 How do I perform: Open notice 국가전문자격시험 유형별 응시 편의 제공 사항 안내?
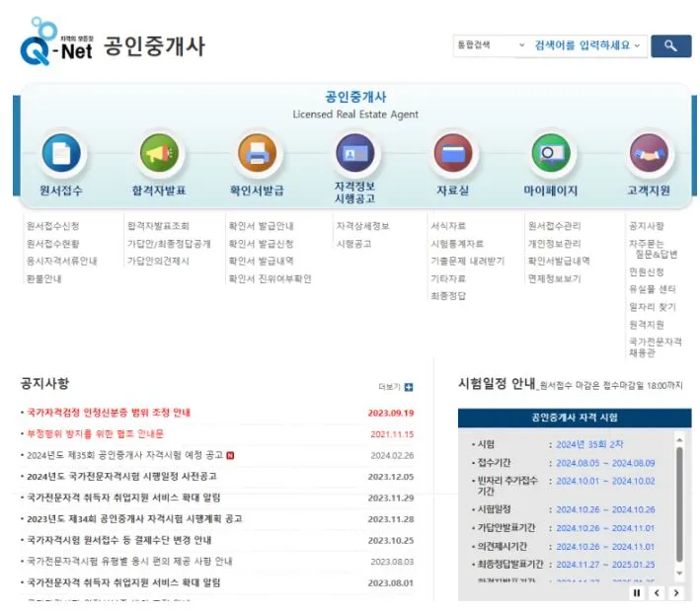[x=129, y=562]
